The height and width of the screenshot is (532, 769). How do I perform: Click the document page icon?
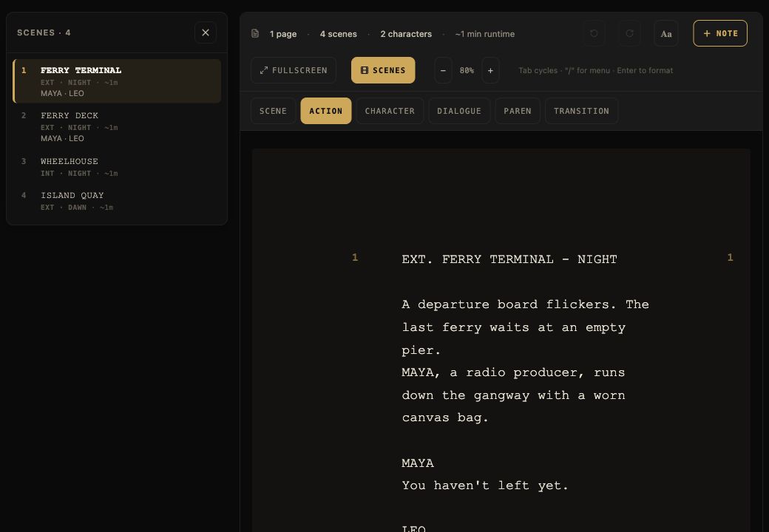(255, 34)
